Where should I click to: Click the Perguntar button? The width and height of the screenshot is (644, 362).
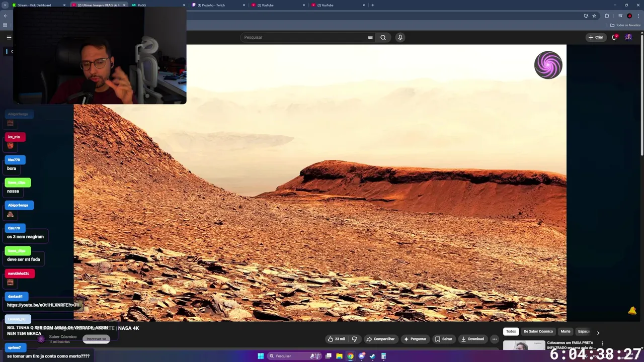tap(415, 339)
